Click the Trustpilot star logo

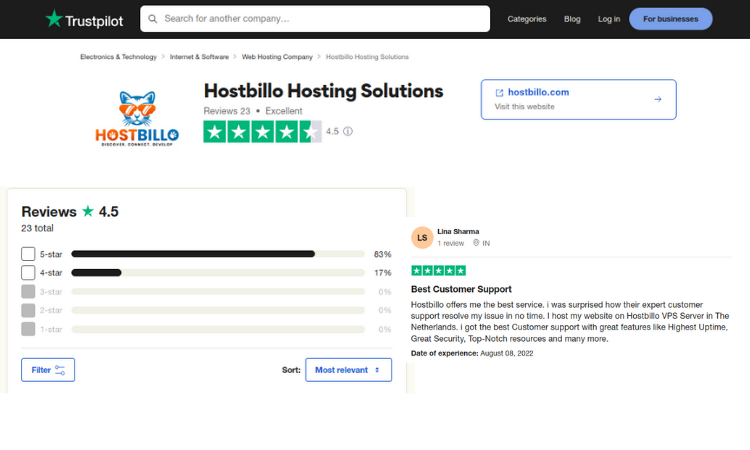(54, 19)
